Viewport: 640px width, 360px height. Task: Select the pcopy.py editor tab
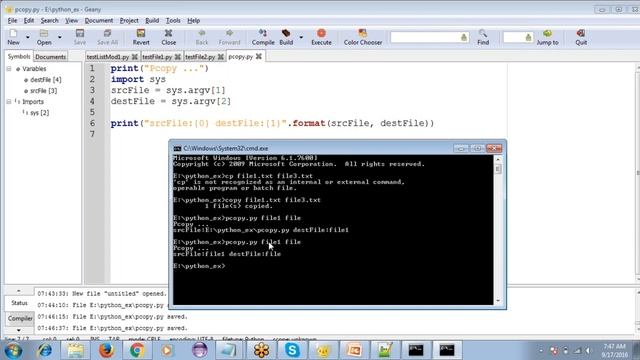241,56
